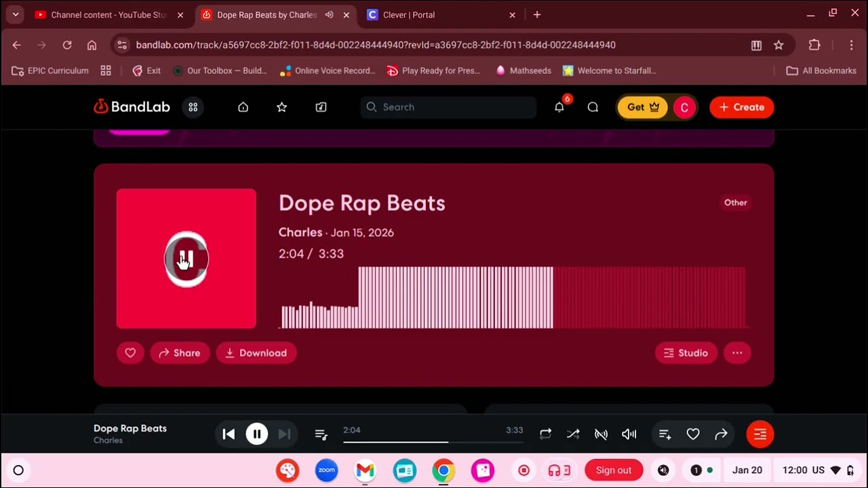
Task: Open the BandLab music library icon
Action: tap(321, 107)
